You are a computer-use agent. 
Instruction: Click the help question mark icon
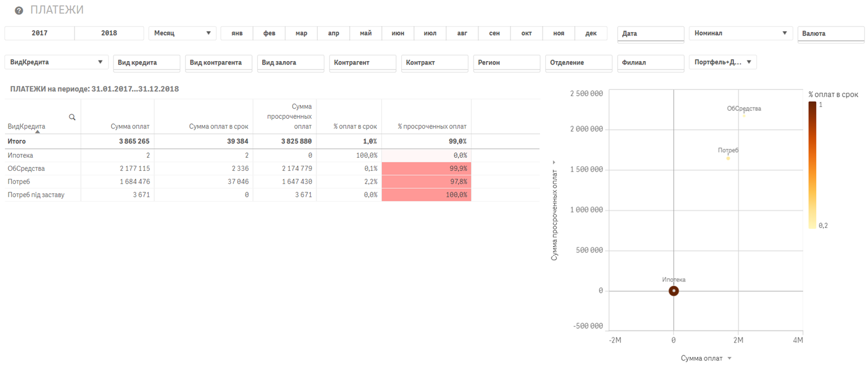19,11
